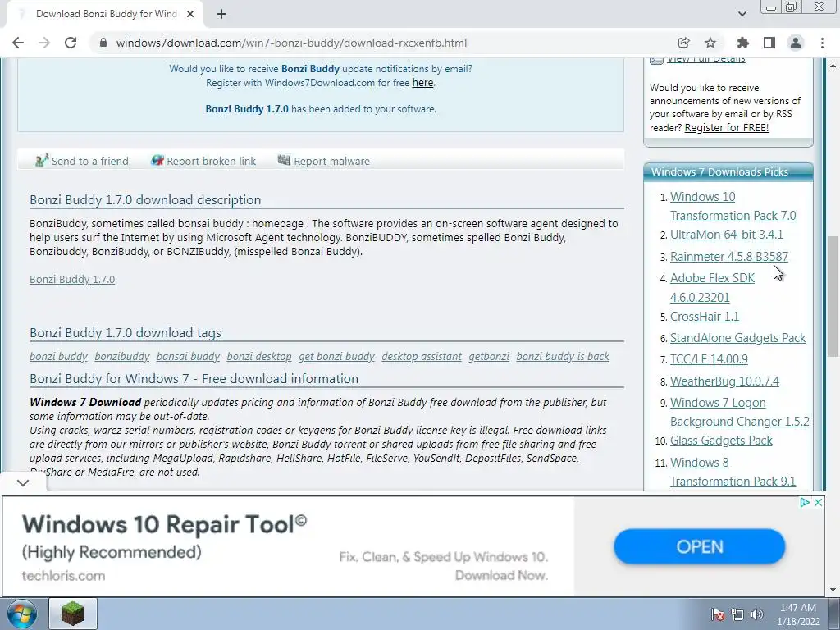Open Rainmeter 4.5.8 B3587 link
The width and height of the screenshot is (840, 630).
[729, 256]
